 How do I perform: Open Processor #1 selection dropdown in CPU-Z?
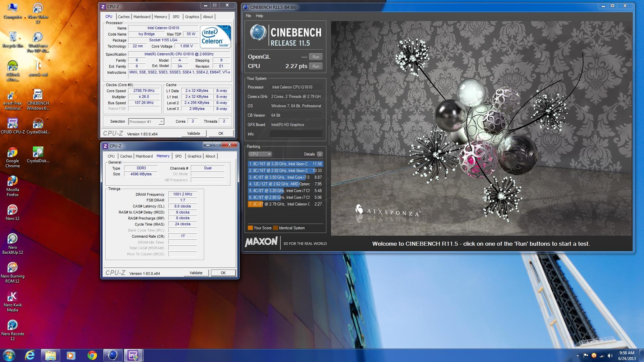146,122
